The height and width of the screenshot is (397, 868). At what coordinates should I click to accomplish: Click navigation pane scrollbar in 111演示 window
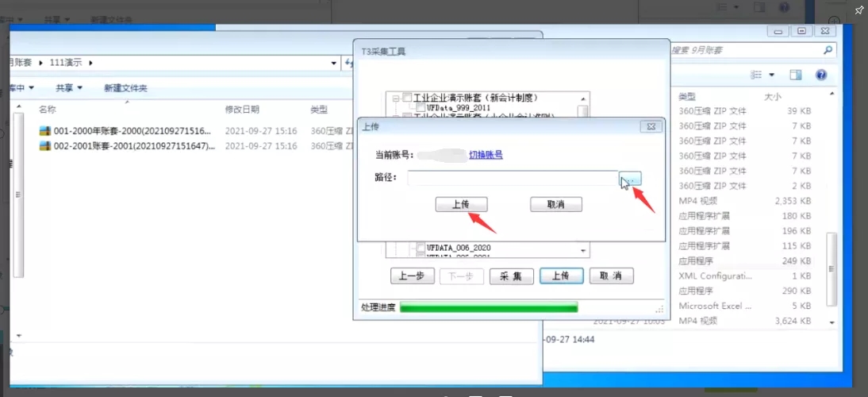point(18,194)
